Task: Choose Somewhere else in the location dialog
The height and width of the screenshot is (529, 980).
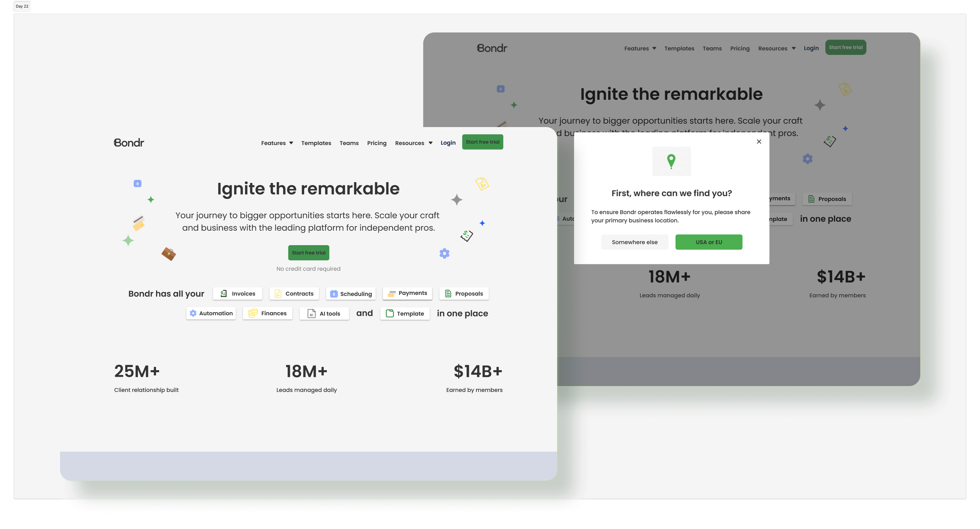Action: (635, 242)
